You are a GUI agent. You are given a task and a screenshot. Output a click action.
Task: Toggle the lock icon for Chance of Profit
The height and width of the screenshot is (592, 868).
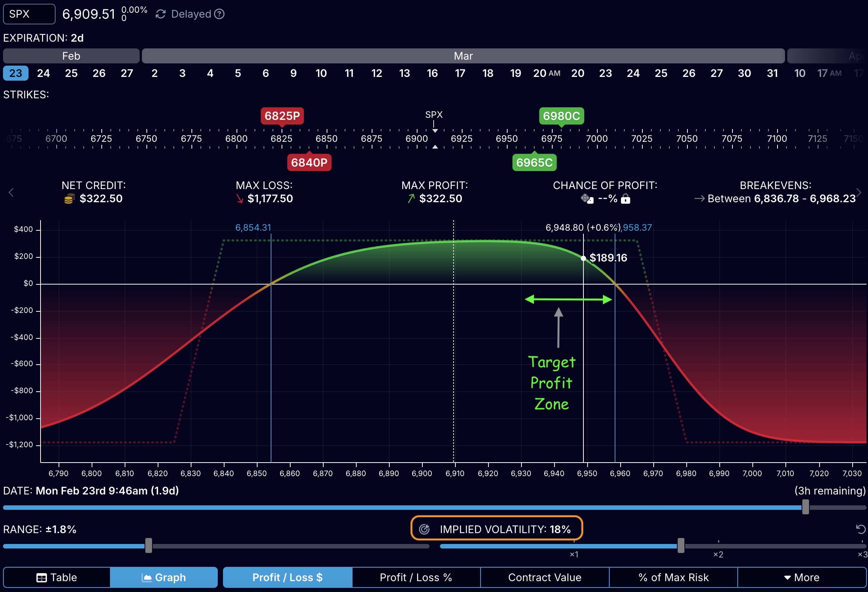click(625, 199)
